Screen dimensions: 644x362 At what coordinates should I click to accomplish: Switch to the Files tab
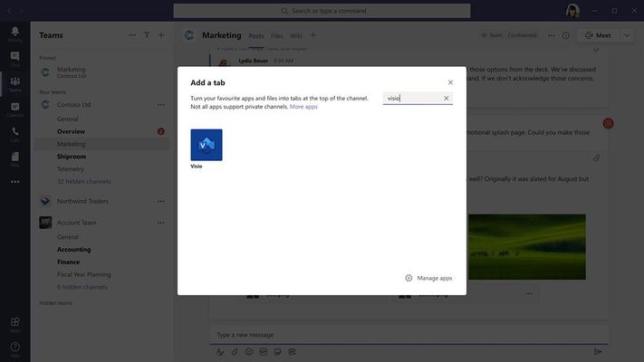[277, 35]
